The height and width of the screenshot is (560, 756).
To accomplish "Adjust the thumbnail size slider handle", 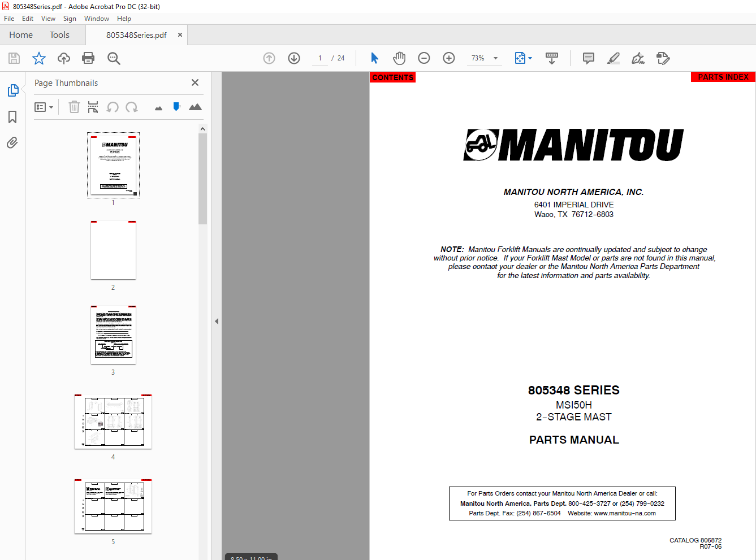I will coord(176,106).
